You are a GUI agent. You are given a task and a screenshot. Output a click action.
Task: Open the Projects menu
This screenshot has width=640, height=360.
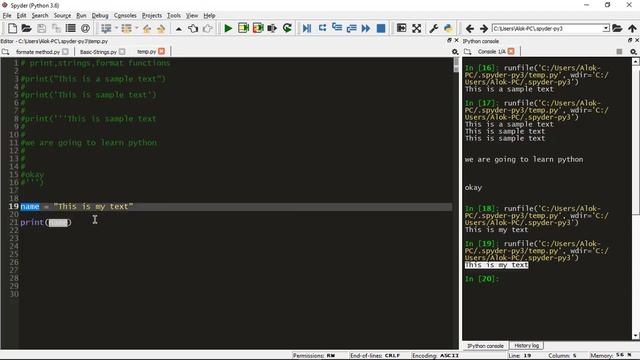pos(152,16)
